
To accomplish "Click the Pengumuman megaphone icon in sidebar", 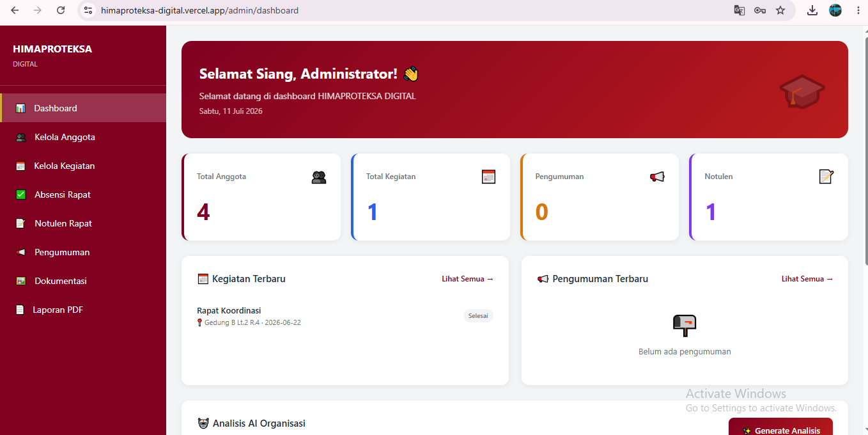I will [20, 252].
